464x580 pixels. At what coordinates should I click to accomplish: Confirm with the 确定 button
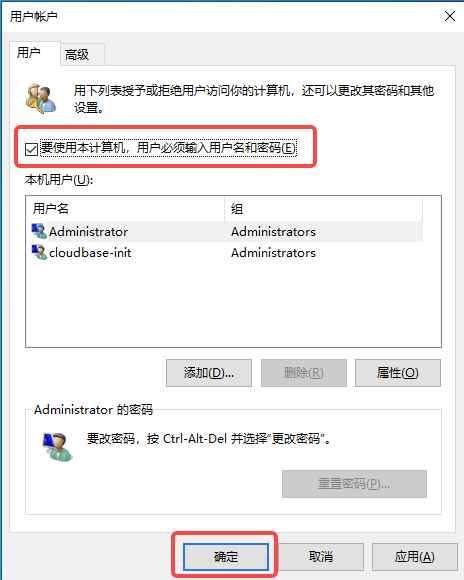click(226, 557)
